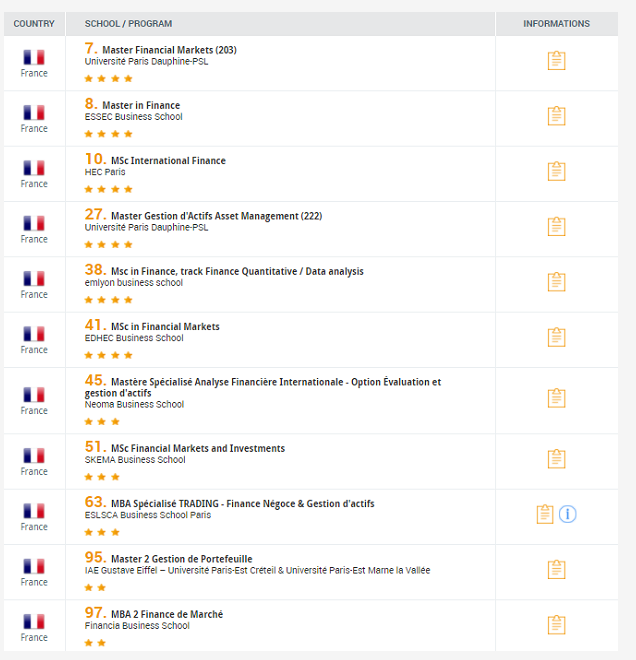Click blue circled 'i' icon for ESLSCA row
Screen dimensions: 636x660
[x=568, y=514]
